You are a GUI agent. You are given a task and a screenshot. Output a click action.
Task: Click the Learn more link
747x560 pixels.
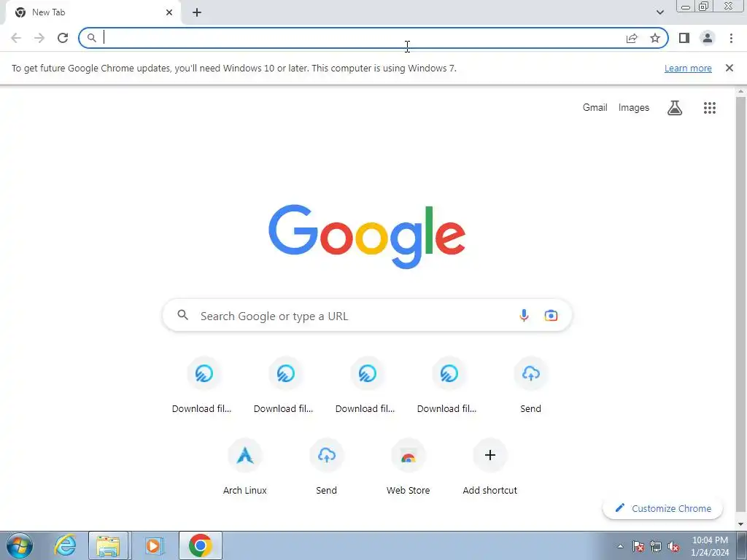[x=688, y=68]
